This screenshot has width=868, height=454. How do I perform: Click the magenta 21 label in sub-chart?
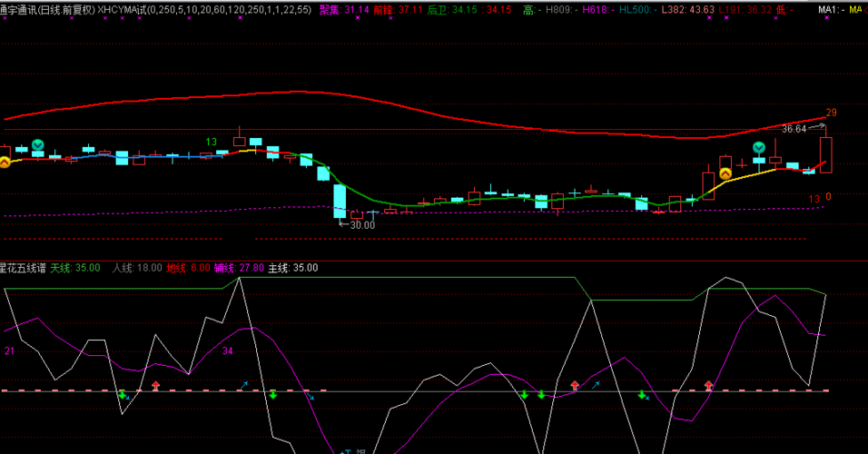(x=9, y=351)
